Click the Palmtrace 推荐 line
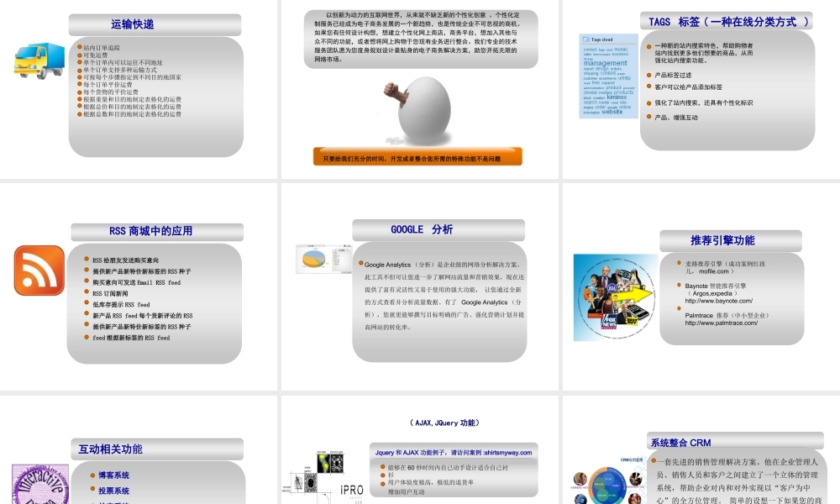The height and width of the screenshot is (504, 840). click(727, 316)
